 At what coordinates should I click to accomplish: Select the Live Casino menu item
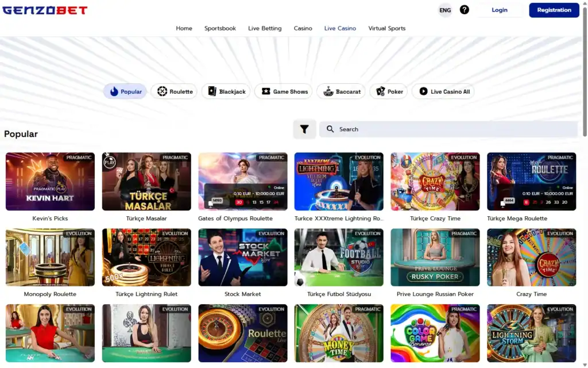click(340, 28)
